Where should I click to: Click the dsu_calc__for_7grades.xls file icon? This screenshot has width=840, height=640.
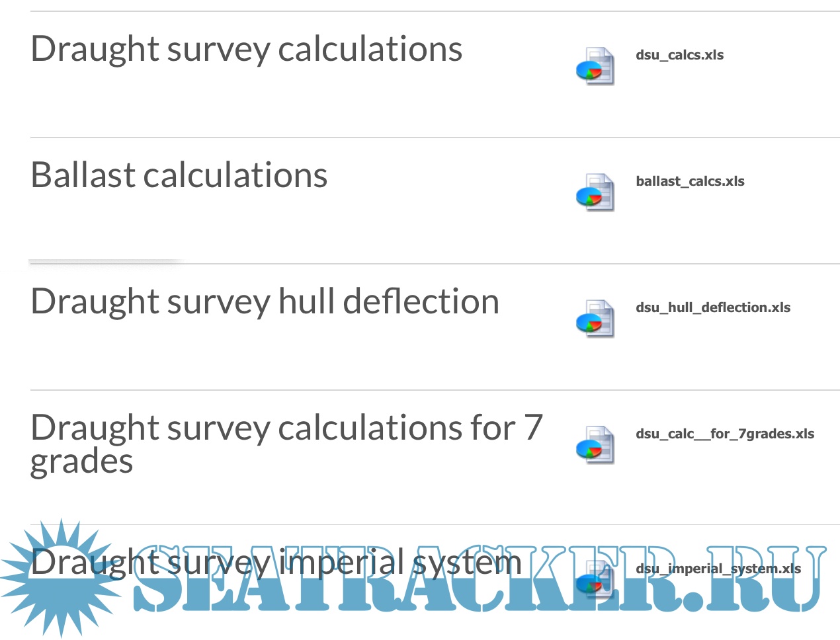[x=595, y=444]
